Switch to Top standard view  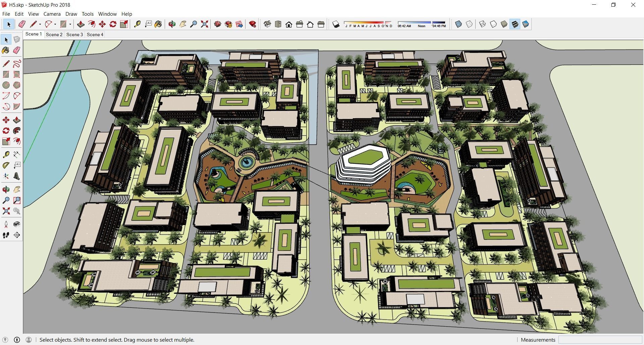[x=278, y=24]
